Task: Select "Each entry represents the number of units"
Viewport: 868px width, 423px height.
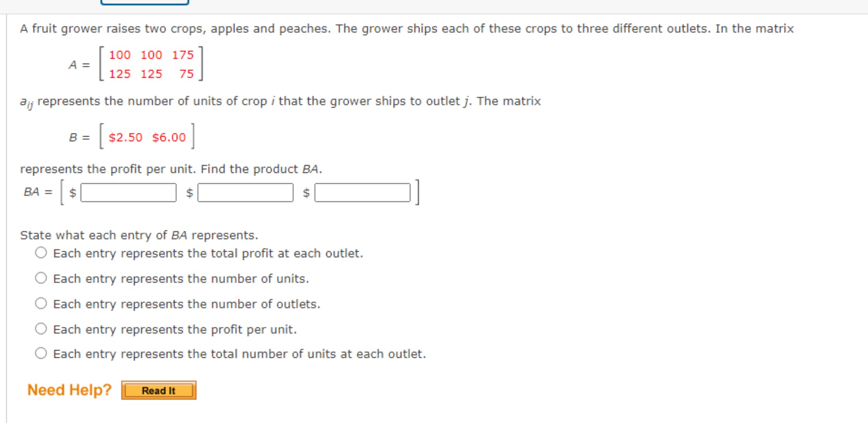Action: (x=42, y=278)
